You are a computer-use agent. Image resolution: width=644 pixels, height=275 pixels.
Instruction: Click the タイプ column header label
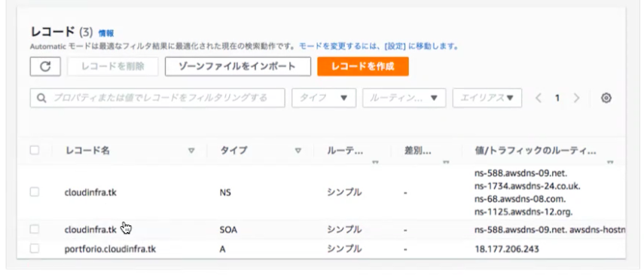tap(233, 151)
